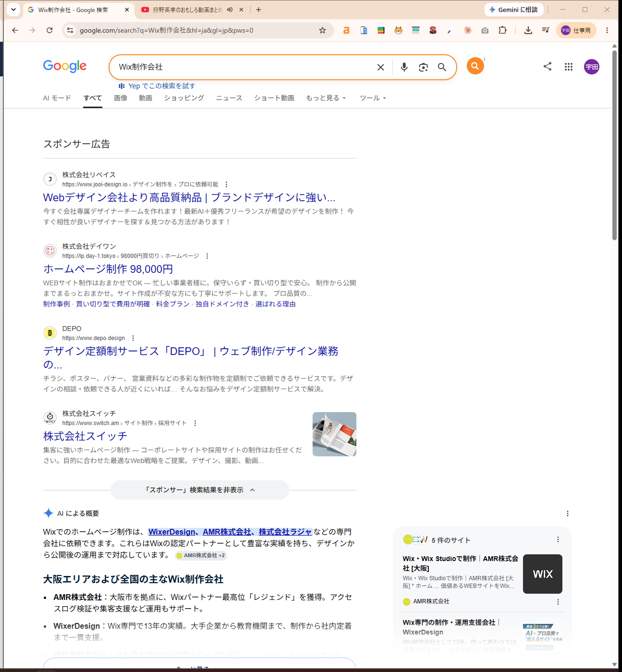622x672 pixels.
Task: Open the orange 'a' extension icon
Action: coord(346,30)
